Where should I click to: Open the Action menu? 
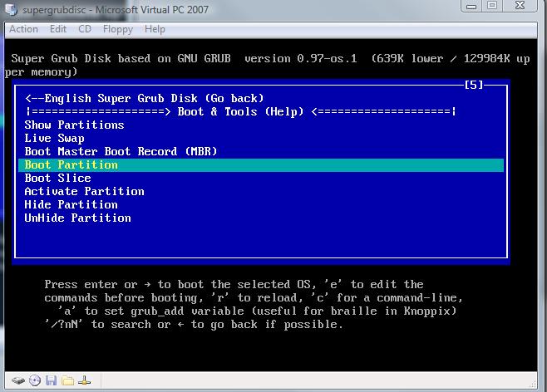click(23, 29)
